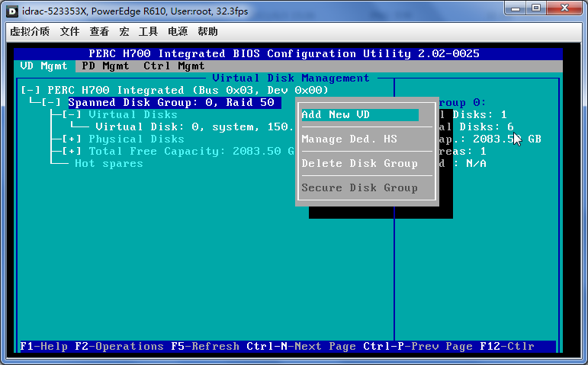Collapse the Virtual Disks node
This screenshot has height=365, width=588.
pos(72,114)
